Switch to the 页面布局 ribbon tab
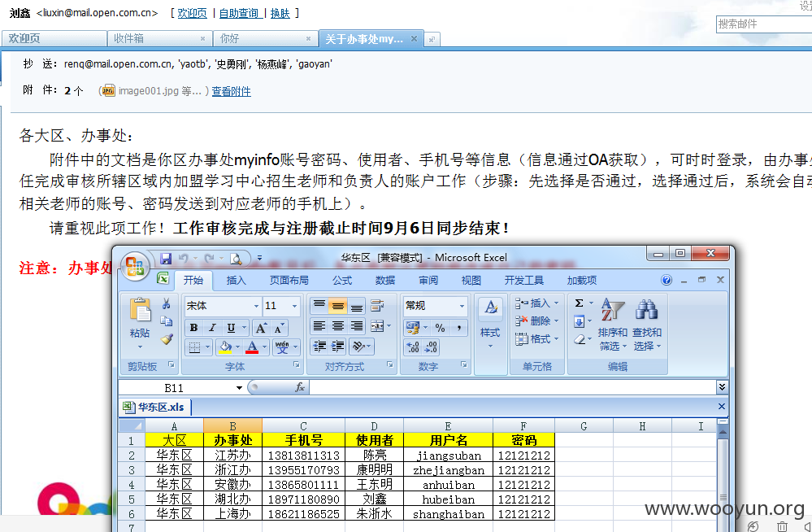The image size is (812, 532). [289, 281]
